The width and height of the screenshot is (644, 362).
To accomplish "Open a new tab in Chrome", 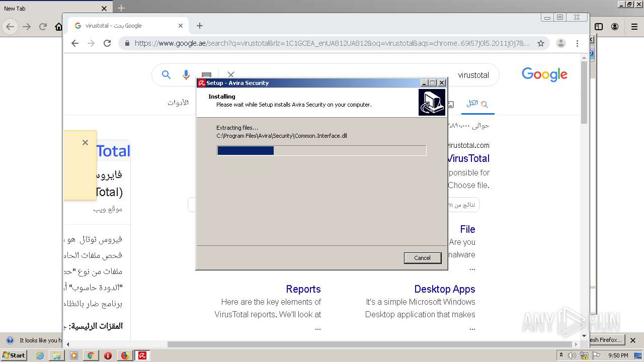I will [200, 26].
